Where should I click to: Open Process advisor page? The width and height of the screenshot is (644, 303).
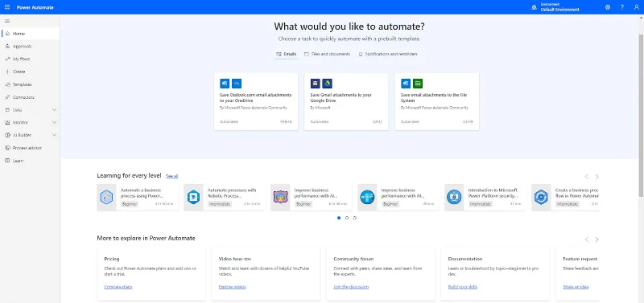point(30,148)
